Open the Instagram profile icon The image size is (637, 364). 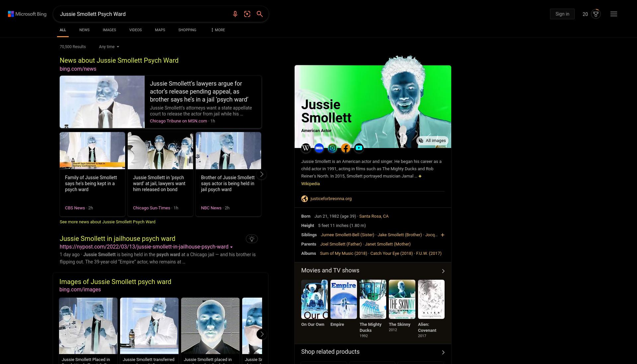pos(332,148)
